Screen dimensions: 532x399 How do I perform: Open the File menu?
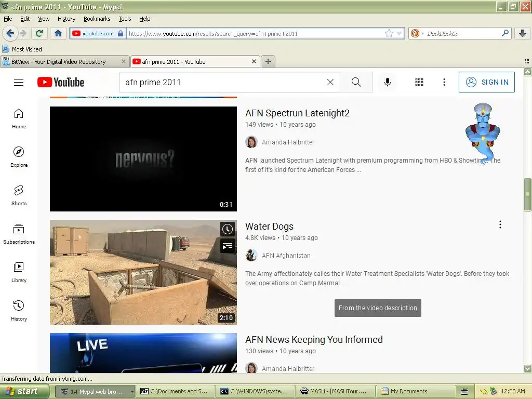click(8, 19)
